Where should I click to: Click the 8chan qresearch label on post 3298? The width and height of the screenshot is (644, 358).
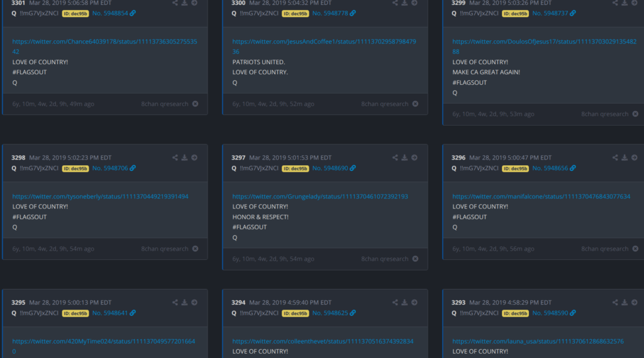(x=165, y=249)
